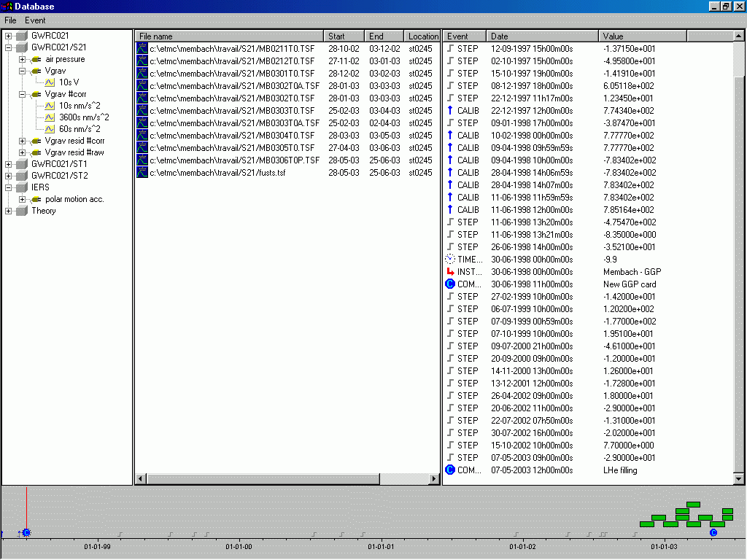Image resolution: width=747 pixels, height=560 pixels.
Task: Click the topmost green timeline block
Action: pos(693,504)
